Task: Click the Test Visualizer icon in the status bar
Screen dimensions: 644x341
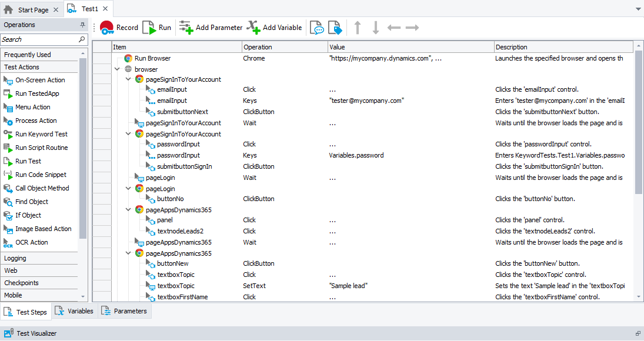Action: tap(7, 333)
